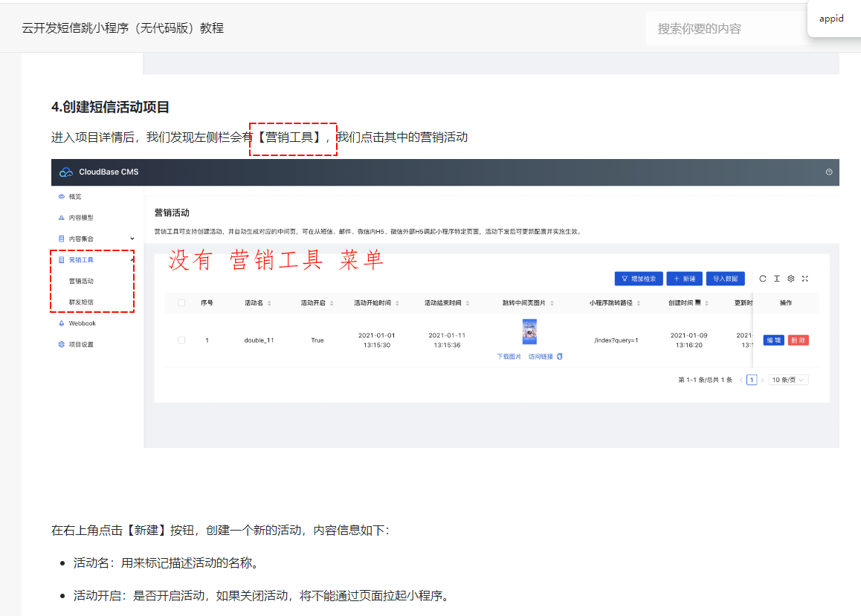Screen dimensions: 861x616
Task: Click the 导入数据 button
Action: coord(726,279)
